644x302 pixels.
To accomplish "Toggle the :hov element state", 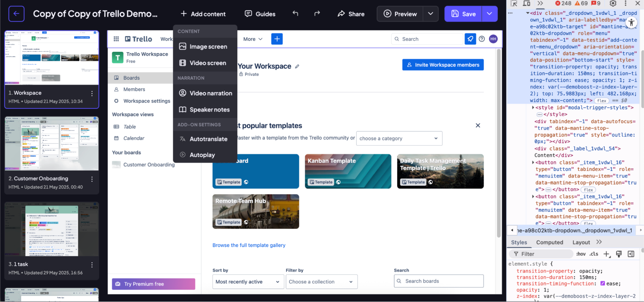I will [581, 254].
